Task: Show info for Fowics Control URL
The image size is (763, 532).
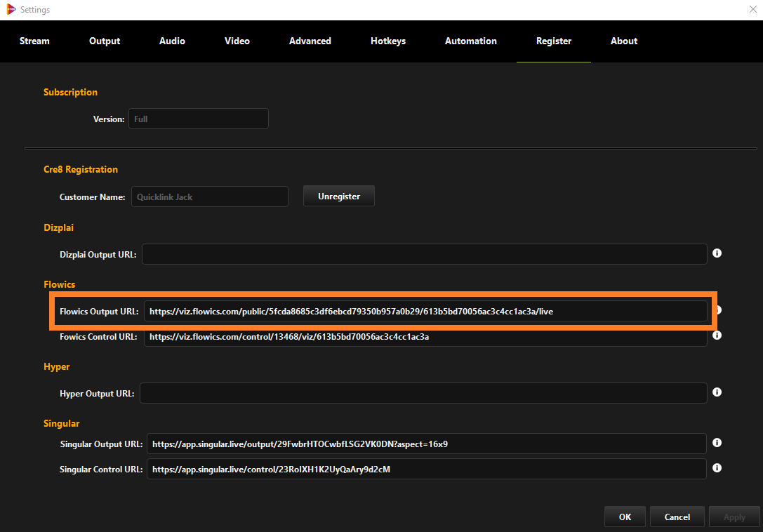Action: 717,335
